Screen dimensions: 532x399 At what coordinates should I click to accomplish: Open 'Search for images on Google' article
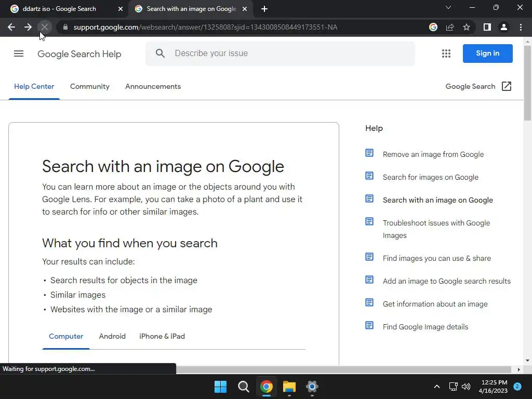click(431, 177)
